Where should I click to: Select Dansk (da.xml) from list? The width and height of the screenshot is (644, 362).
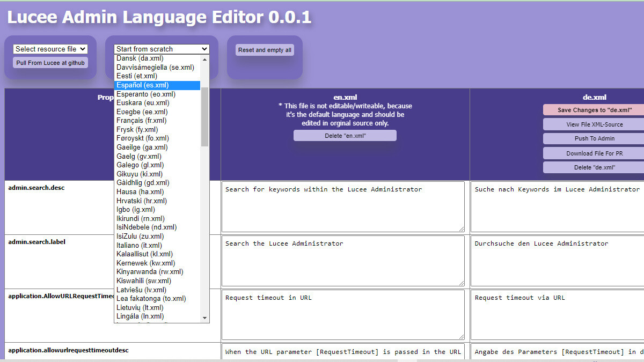tap(157, 58)
